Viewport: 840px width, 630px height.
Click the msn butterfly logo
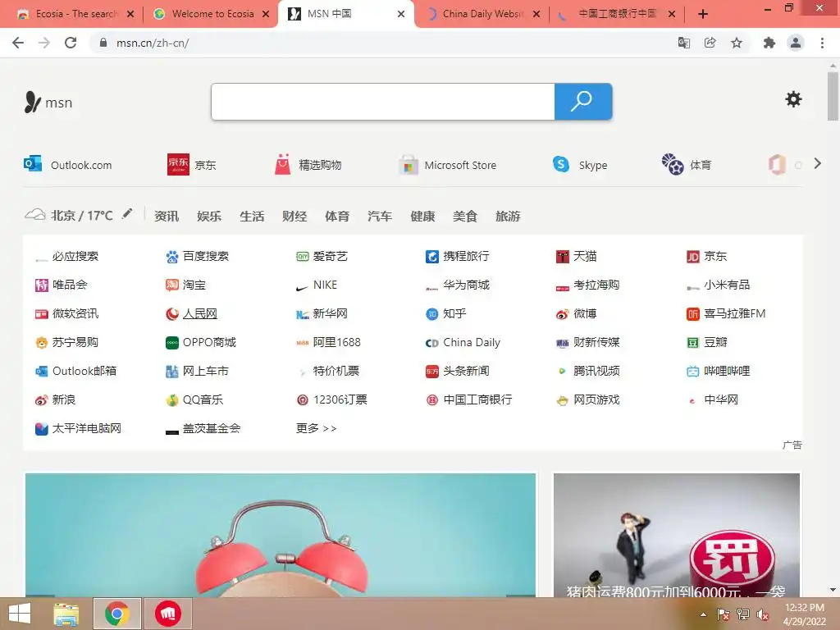[33, 102]
